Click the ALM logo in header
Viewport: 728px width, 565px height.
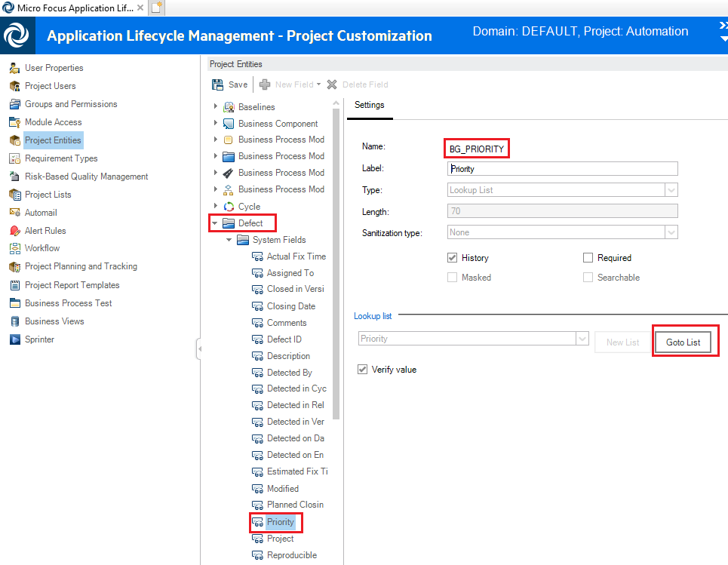pos(17,35)
